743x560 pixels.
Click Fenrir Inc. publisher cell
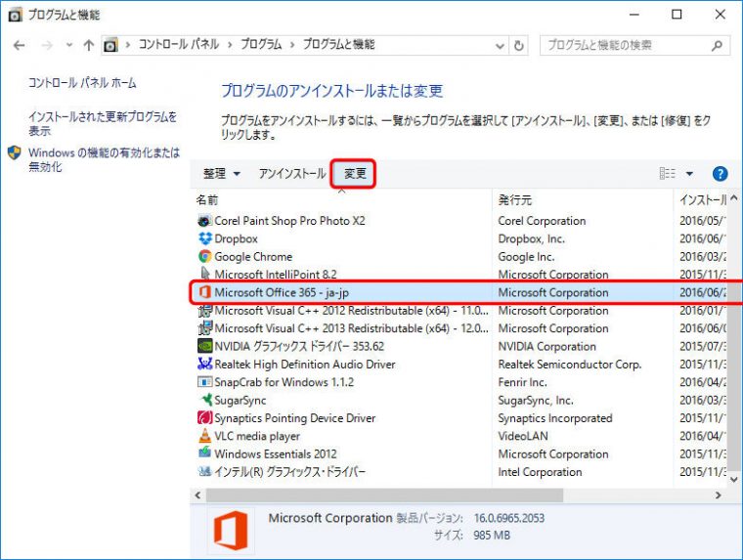point(522,382)
